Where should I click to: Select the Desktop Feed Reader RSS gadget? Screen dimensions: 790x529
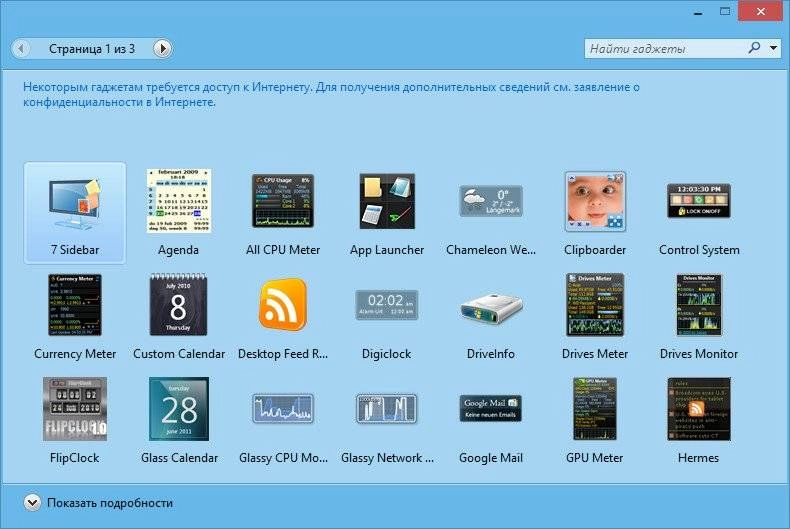[x=283, y=304]
